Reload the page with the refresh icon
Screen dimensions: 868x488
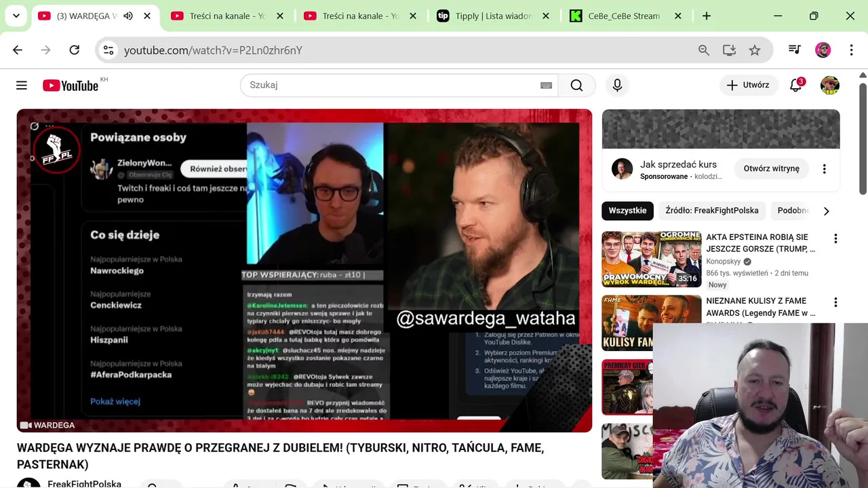(75, 50)
